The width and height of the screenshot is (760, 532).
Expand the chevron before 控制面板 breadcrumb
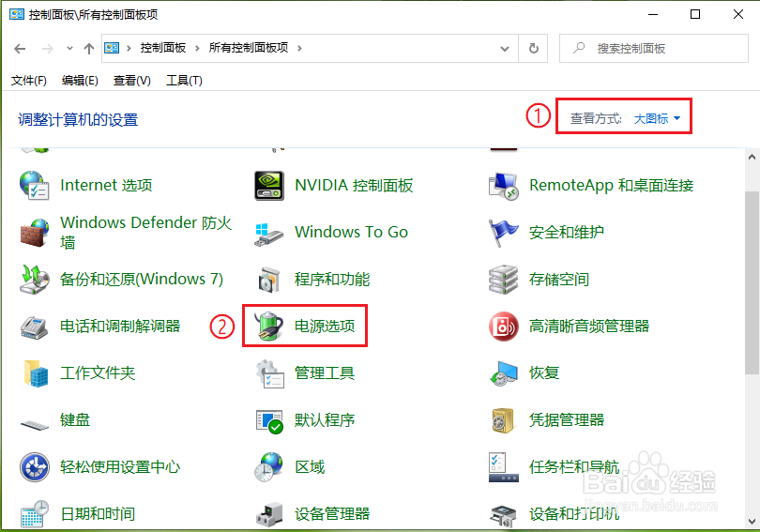(129, 48)
